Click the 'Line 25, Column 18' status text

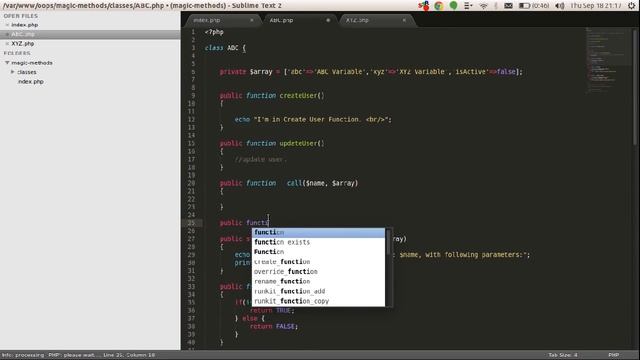(129, 355)
